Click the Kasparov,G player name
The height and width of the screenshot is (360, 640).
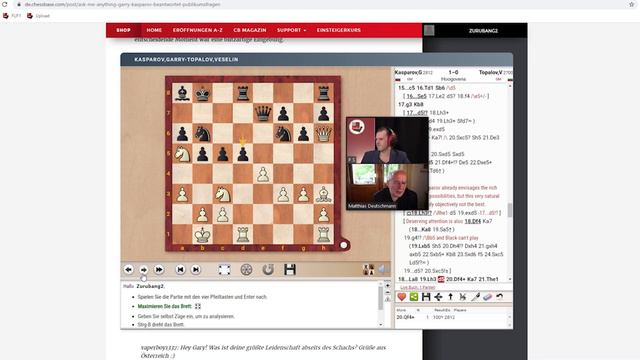[408, 72]
